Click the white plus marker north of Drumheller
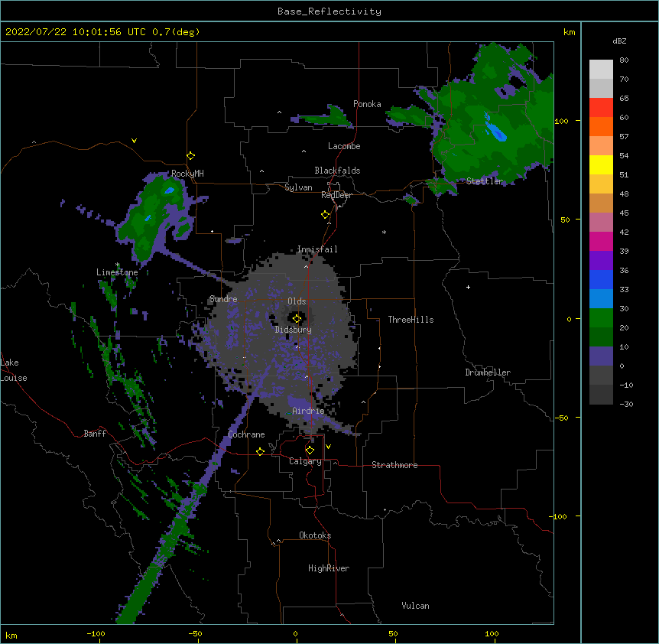 (468, 287)
